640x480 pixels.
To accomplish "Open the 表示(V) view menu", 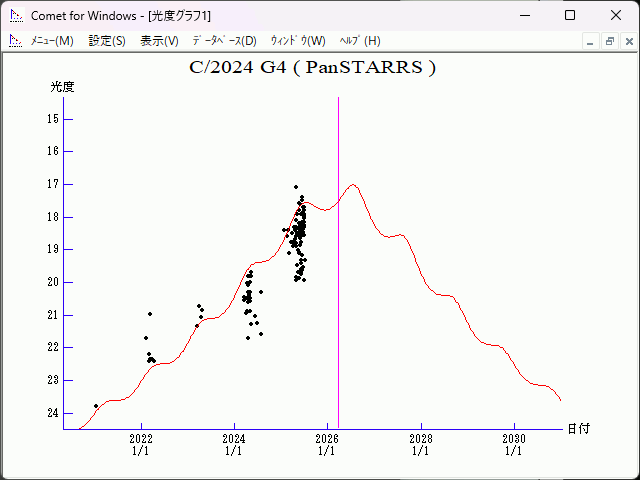I will click(x=159, y=41).
